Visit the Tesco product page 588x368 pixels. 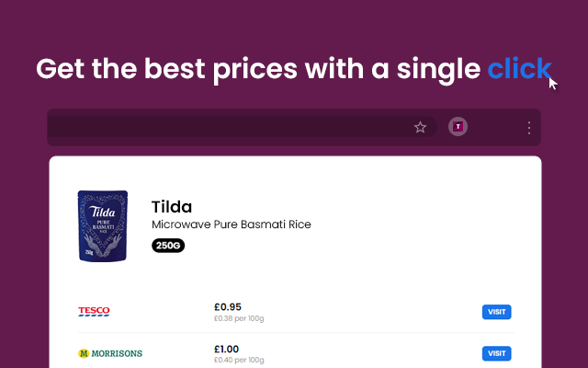tap(496, 312)
